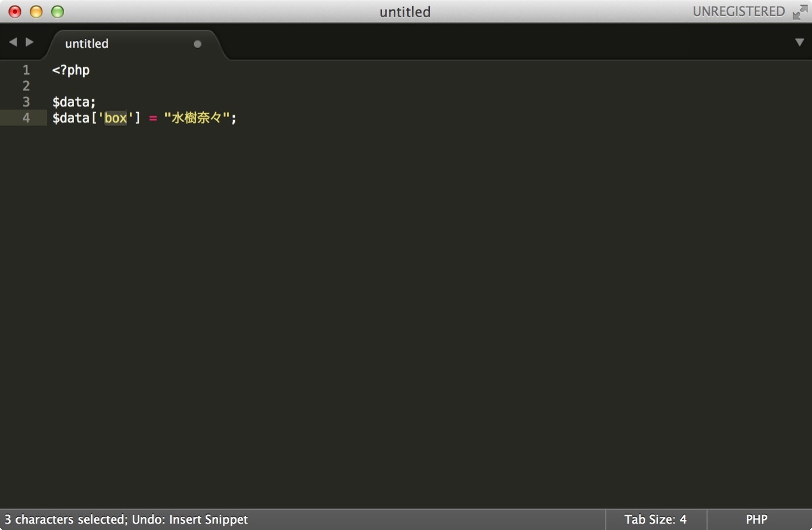Screen dimensions: 812x530
Task: Click line number 3 in gutter
Action: (x=26, y=102)
